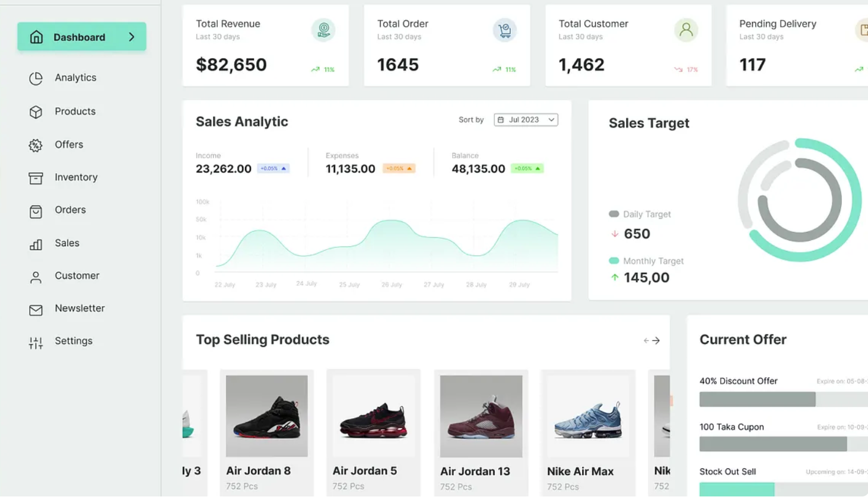
Task: Click the Sales bar-chart icon
Action: 36,243
